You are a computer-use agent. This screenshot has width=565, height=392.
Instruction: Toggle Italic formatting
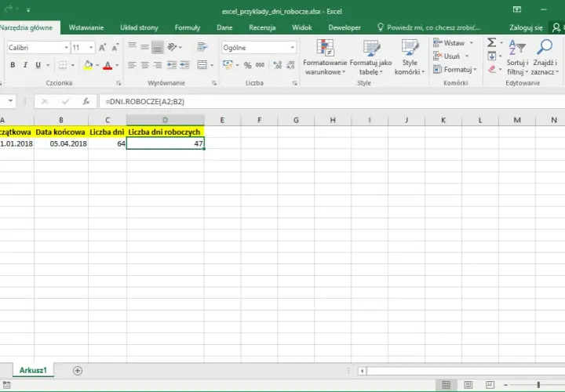(x=25, y=65)
